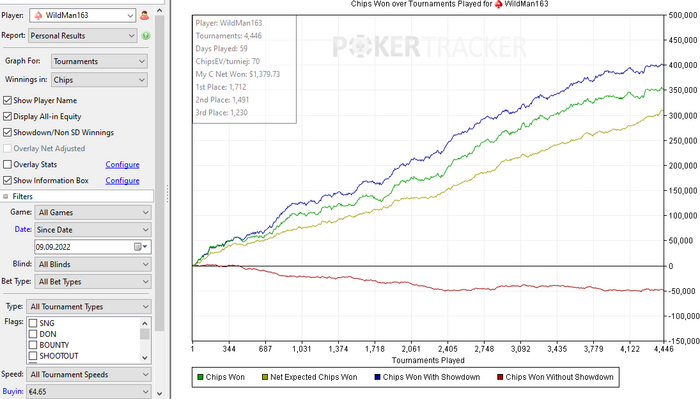Open Winnings in dropdown Chips
This screenshot has width=700, height=399.
tap(99, 80)
